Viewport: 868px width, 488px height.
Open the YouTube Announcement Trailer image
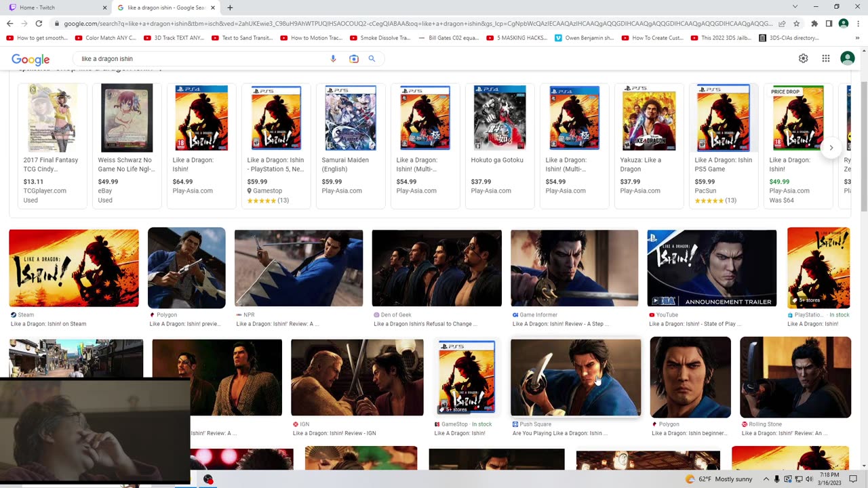click(x=712, y=268)
